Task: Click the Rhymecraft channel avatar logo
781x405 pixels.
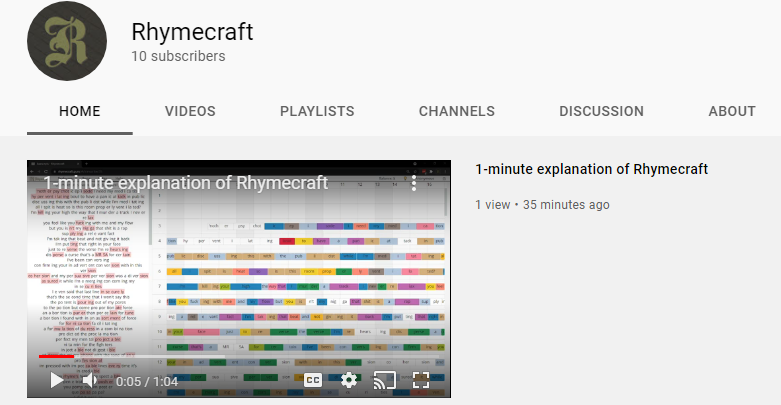Action: [x=67, y=41]
